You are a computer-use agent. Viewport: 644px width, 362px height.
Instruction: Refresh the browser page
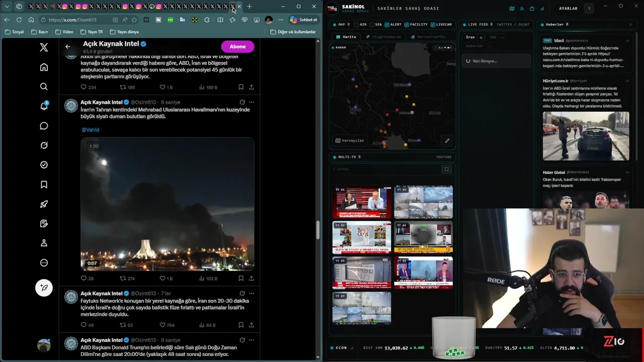click(19, 20)
